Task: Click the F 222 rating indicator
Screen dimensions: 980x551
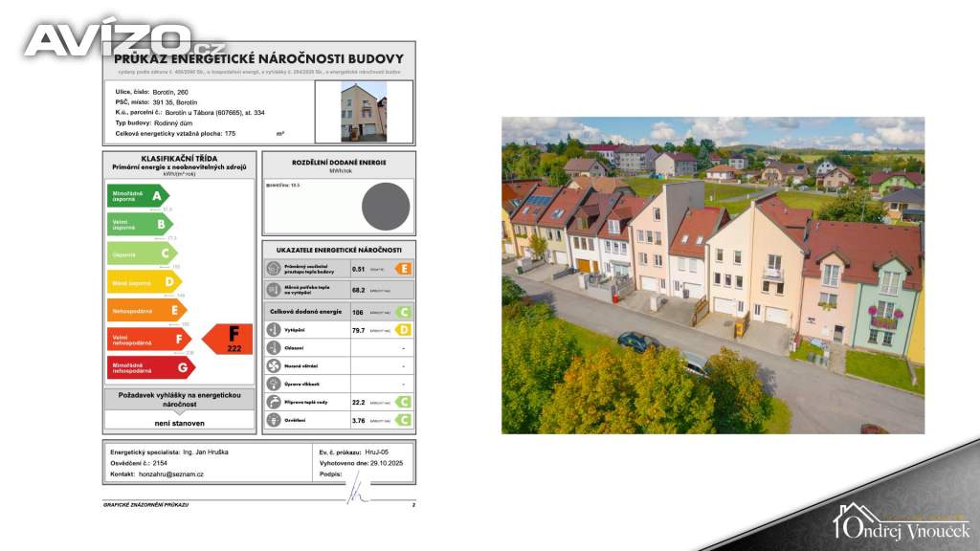Action: point(228,339)
